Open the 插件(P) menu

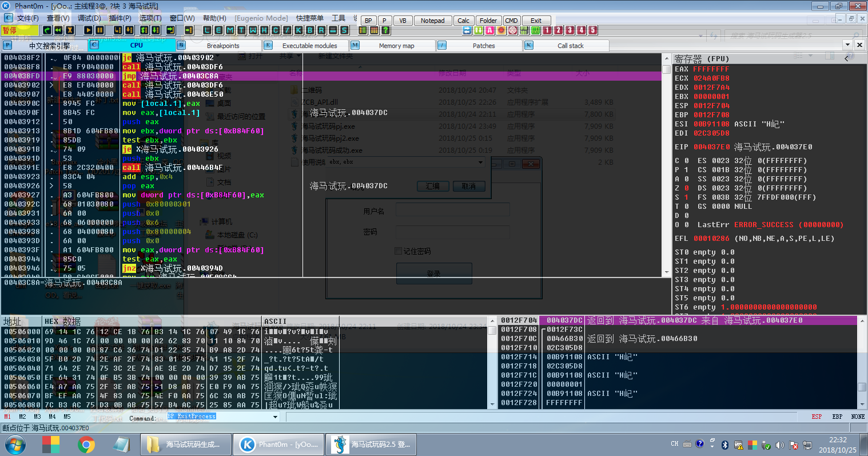pos(120,18)
